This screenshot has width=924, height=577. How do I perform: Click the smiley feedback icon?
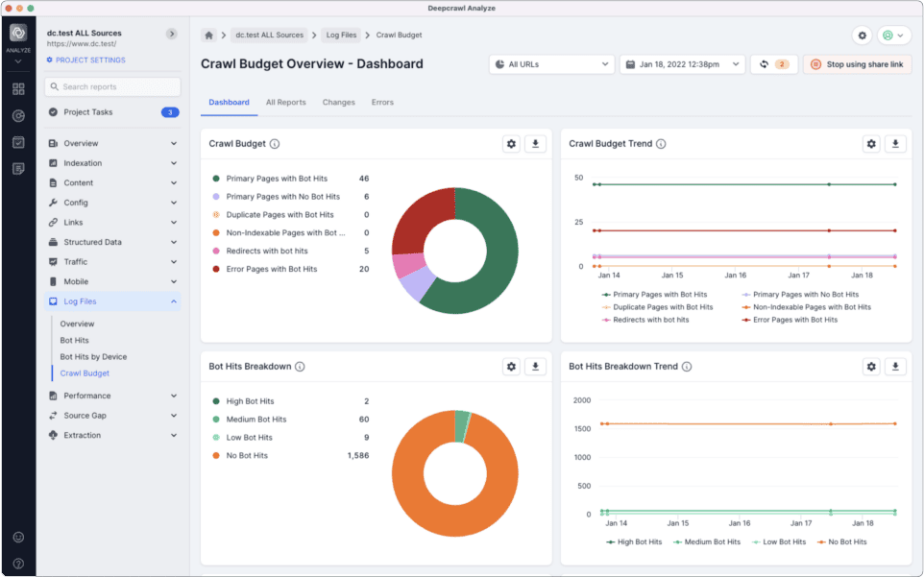coord(18,537)
